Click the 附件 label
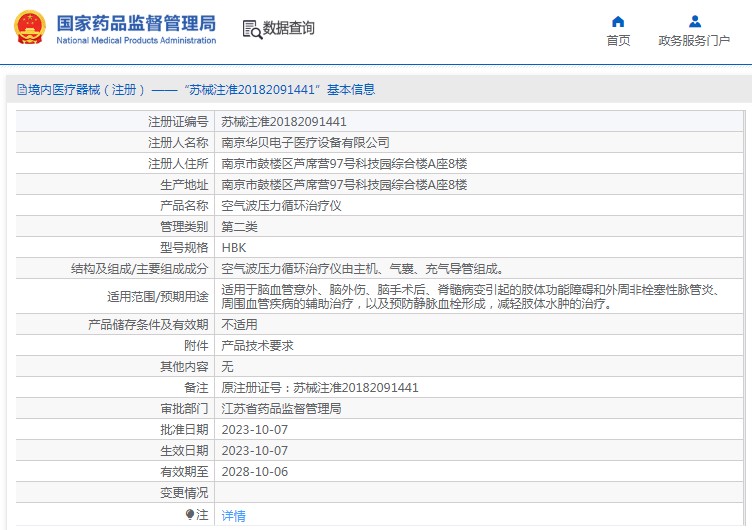This screenshot has width=752, height=530. tap(196, 346)
